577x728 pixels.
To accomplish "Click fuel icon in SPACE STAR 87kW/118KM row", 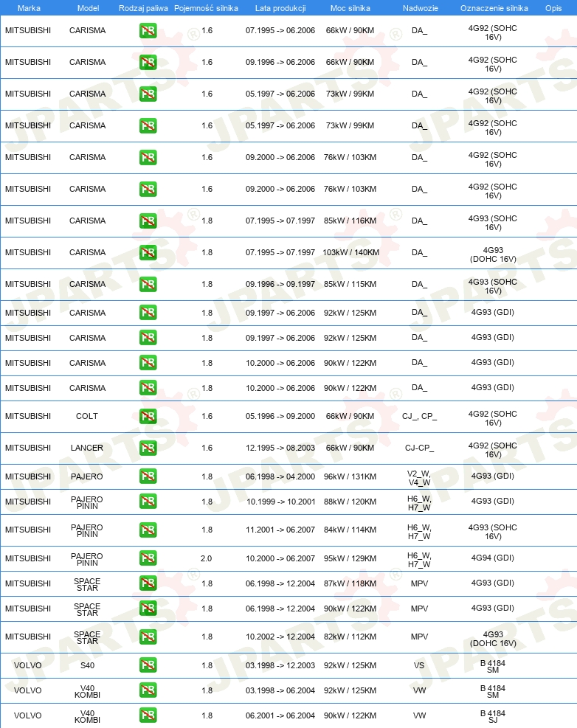I will (148, 583).
